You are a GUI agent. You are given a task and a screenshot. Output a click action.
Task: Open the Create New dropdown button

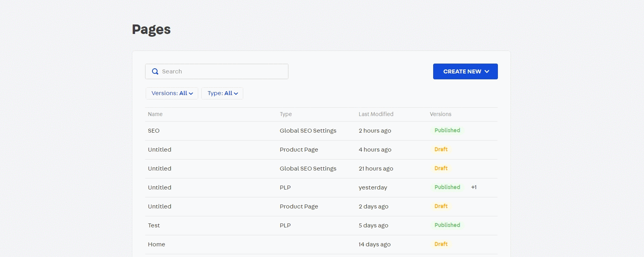click(465, 71)
